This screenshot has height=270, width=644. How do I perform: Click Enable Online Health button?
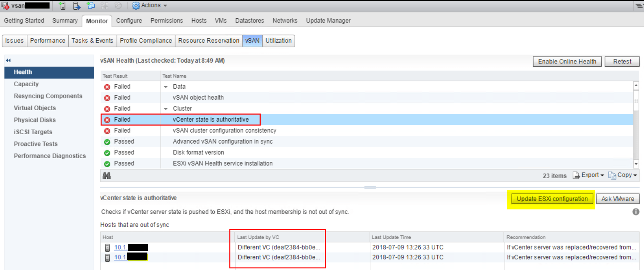tap(567, 61)
